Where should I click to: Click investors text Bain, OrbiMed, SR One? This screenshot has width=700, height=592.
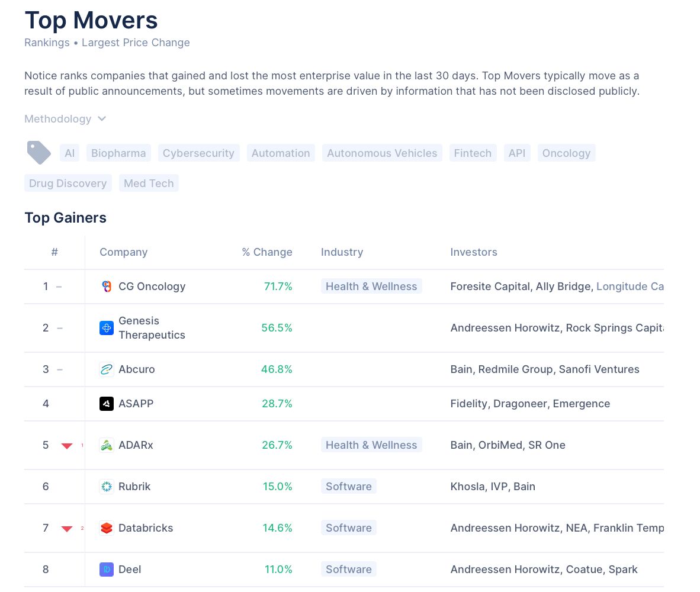coord(508,445)
